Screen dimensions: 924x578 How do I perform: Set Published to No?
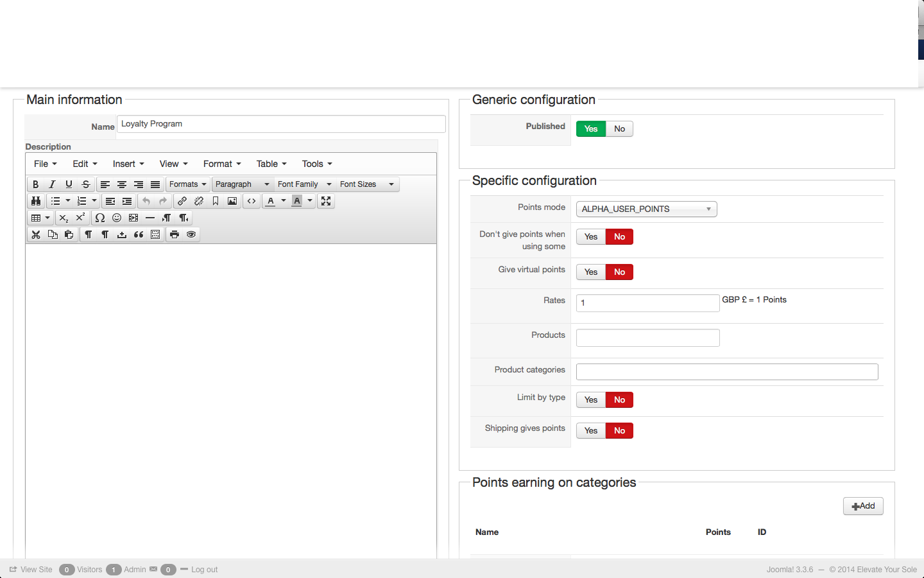pos(619,129)
